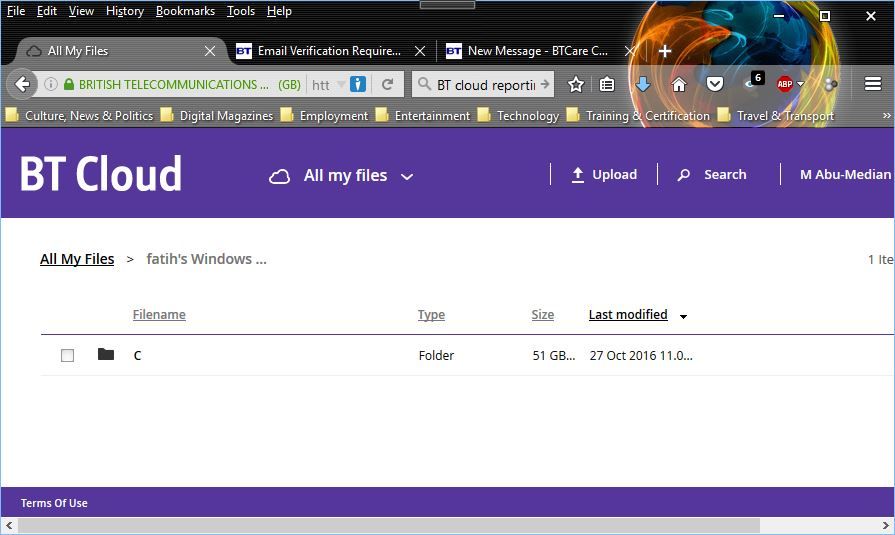Go to the home page icon
895x535 pixels.
[x=679, y=85]
